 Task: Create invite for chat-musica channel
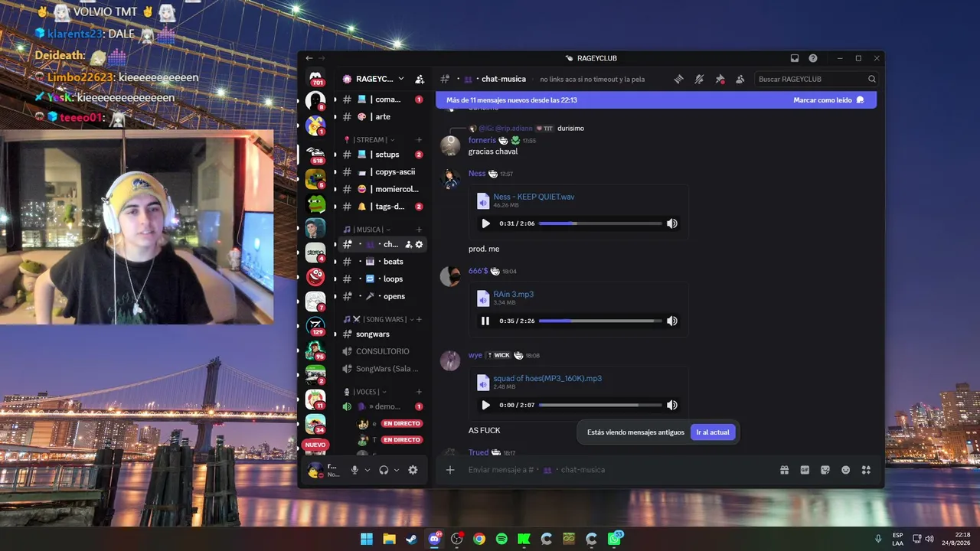click(x=409, y=244)
